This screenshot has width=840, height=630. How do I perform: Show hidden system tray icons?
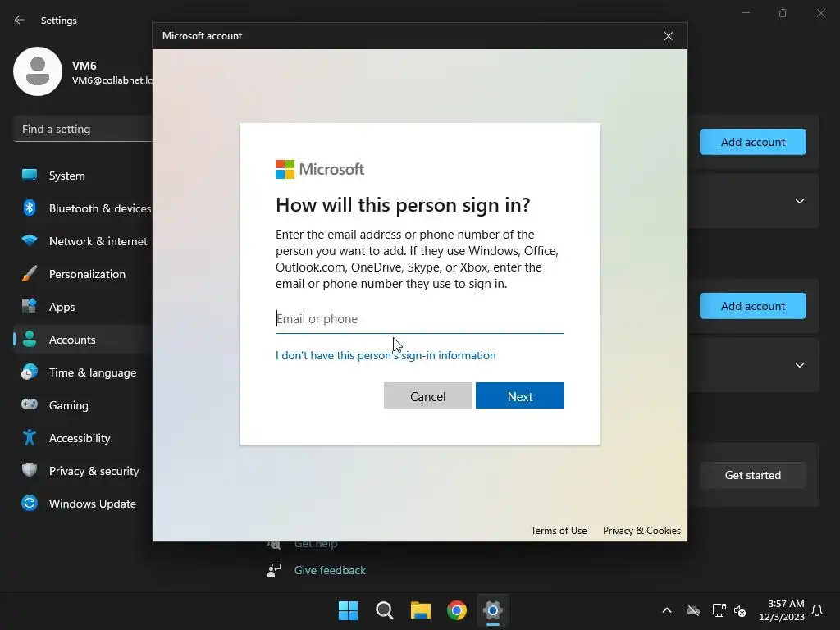pos(667,610)
